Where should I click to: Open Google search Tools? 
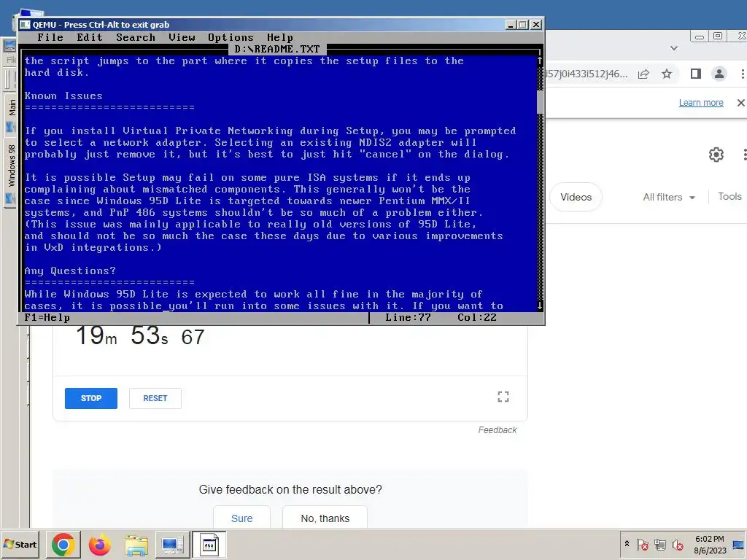coord(729,197)
